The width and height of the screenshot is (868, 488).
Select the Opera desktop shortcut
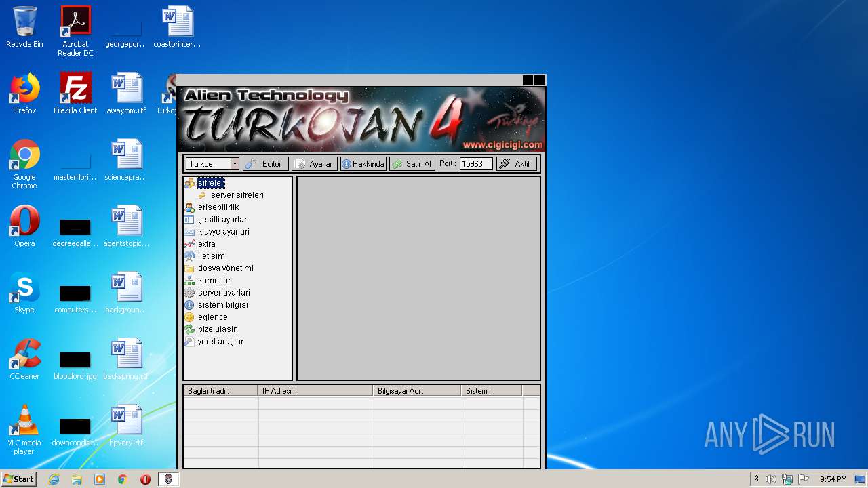[24, 226]
